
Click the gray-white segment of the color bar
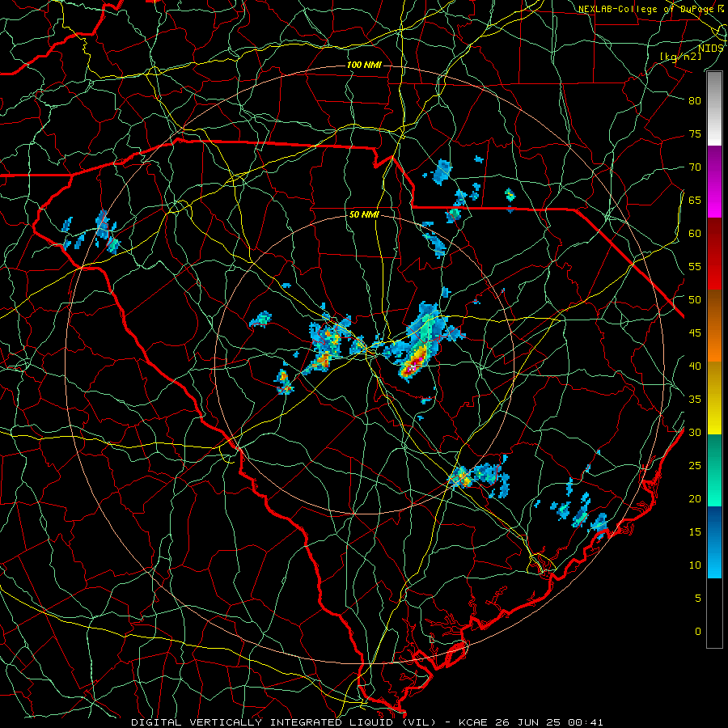(714, 108)
